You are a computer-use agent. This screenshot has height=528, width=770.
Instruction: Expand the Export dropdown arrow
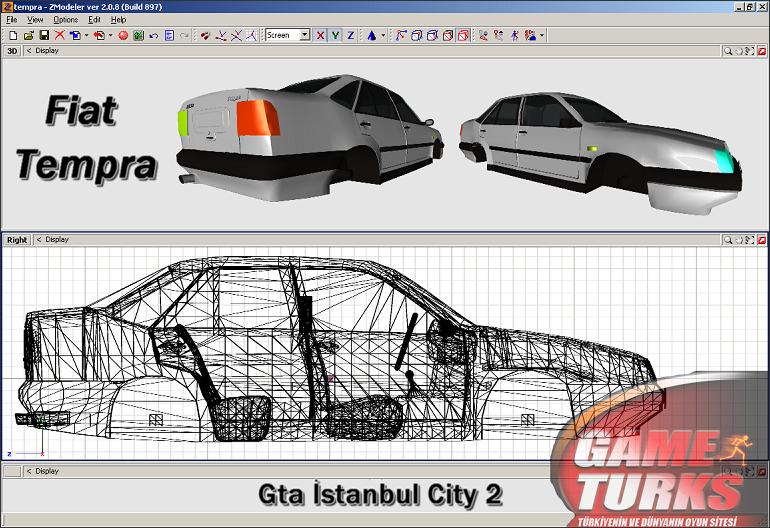110,35
